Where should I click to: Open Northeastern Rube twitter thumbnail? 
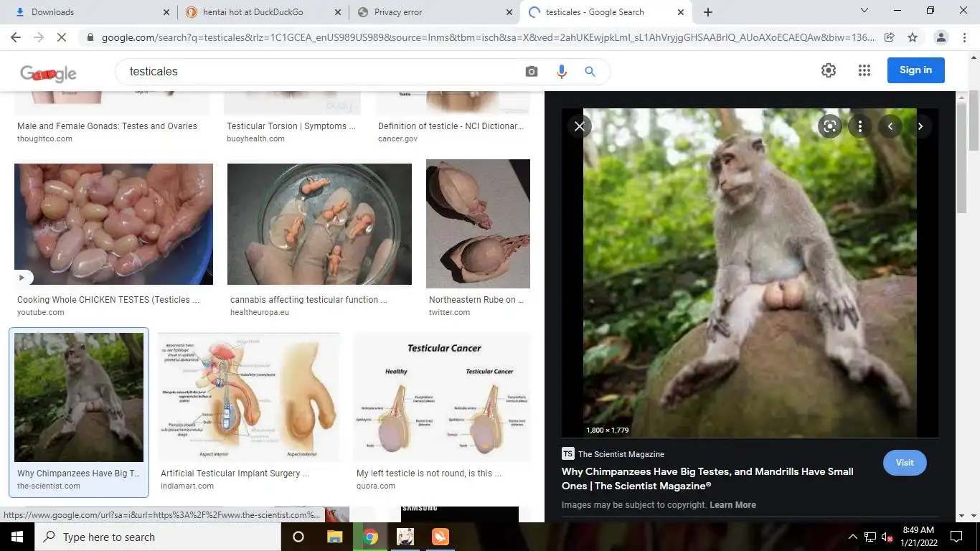[478, 224]
